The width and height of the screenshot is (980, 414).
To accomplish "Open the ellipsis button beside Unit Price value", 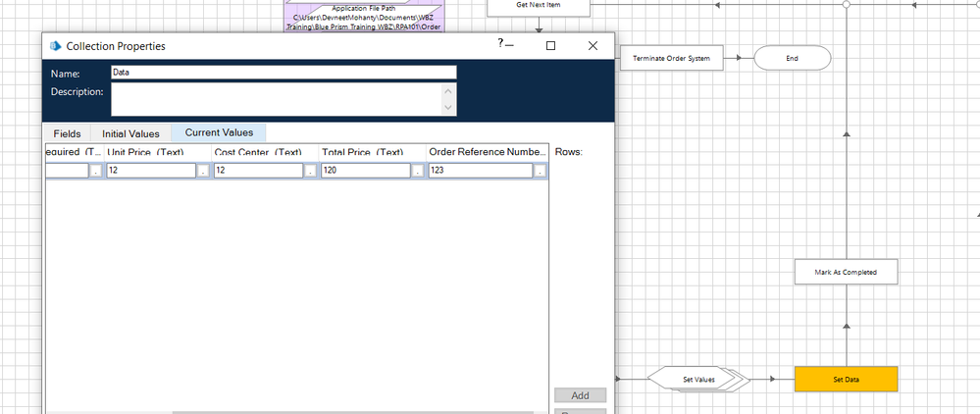I will (203, 171).
